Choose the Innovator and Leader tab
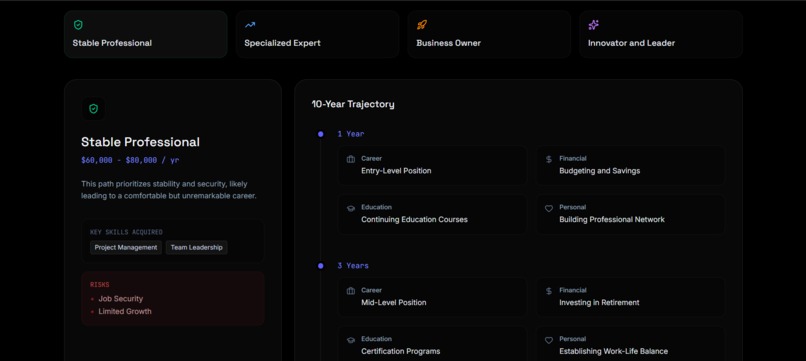The height and width of the screenshot is (361, 806). click(661, 34)
